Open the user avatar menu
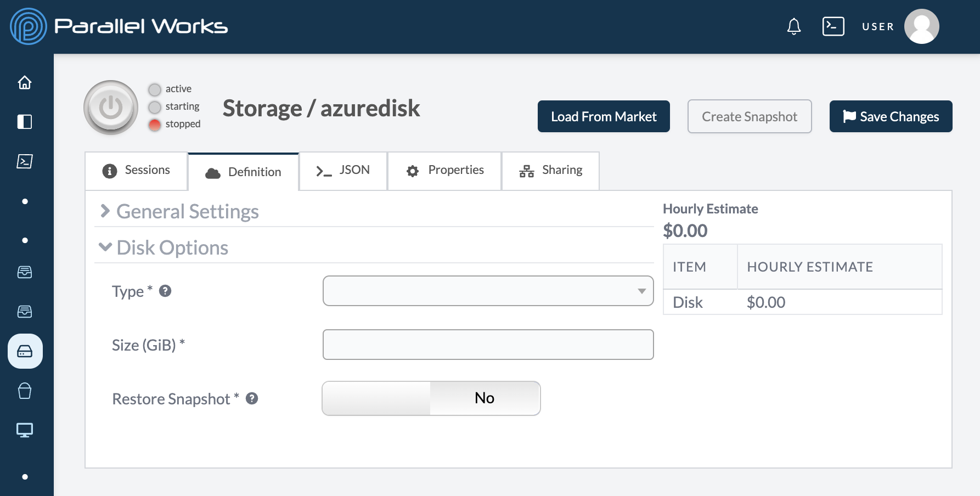This screenshot has width=980, height=496. click(921, 26)
